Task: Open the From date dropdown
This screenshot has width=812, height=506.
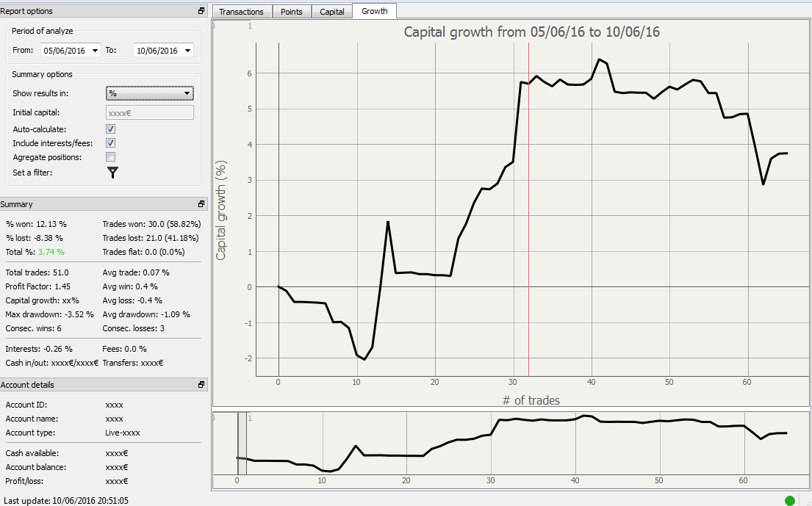Action: pyautogui.click(x=95, y=51)
